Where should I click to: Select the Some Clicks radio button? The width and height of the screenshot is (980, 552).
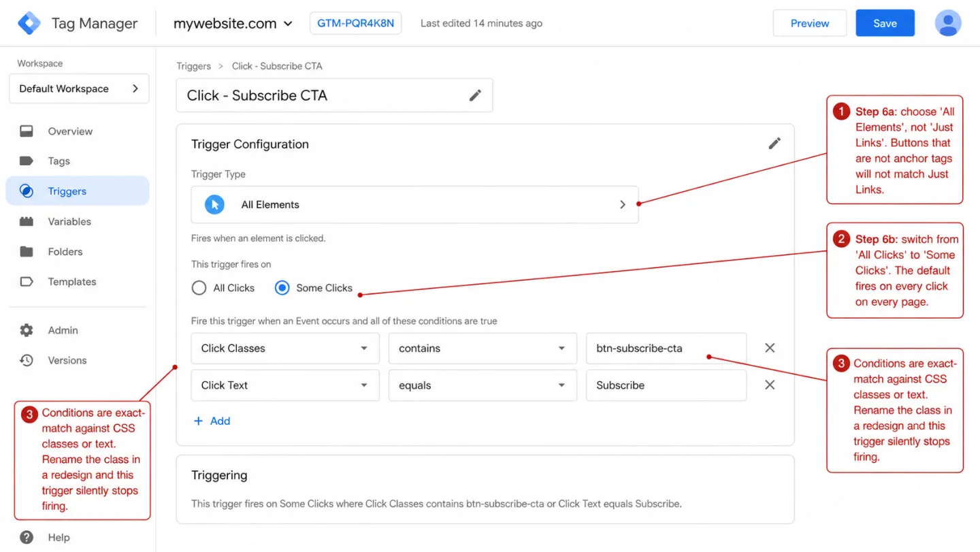(282, 288)
